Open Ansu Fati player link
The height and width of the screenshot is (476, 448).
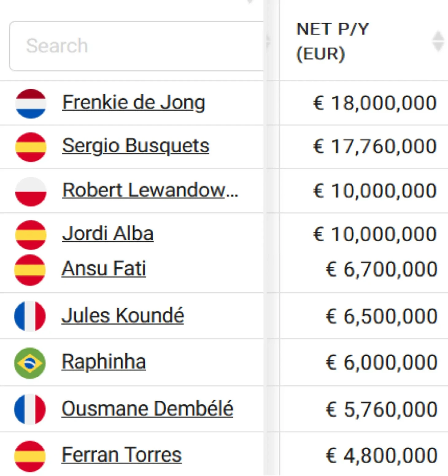tap(104, 269)
